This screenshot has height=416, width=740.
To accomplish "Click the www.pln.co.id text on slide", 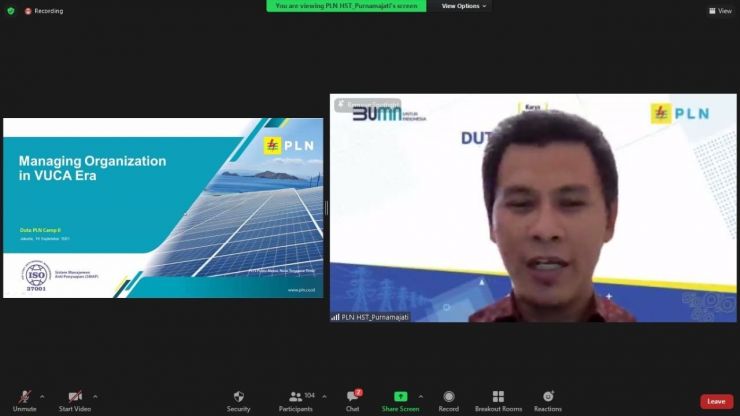I will (x=301, y=290).
